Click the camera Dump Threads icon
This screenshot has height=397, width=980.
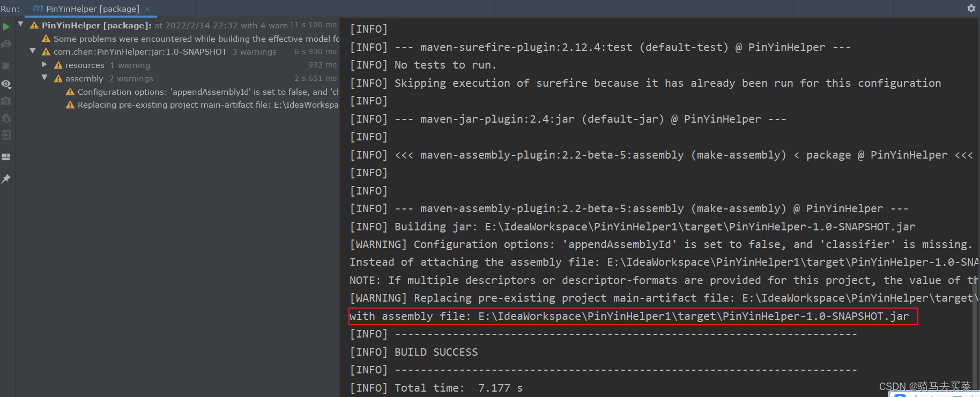point(6,101)
